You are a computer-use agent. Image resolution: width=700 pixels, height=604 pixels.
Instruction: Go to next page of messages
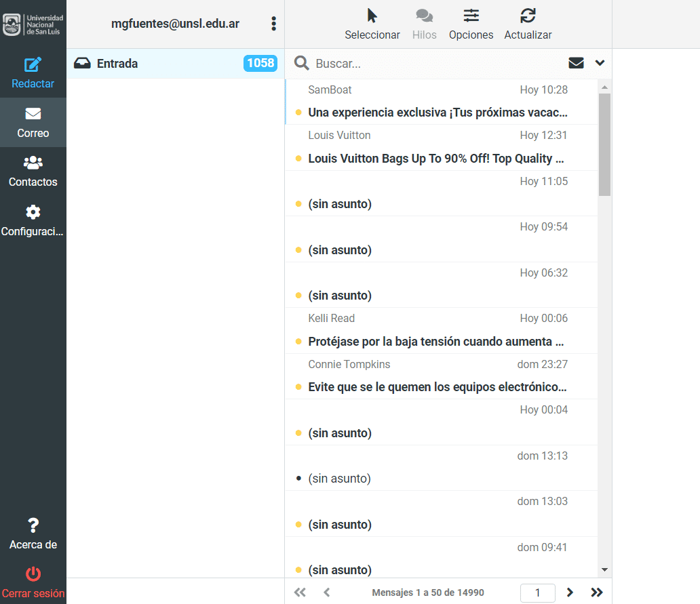[570, 592]
